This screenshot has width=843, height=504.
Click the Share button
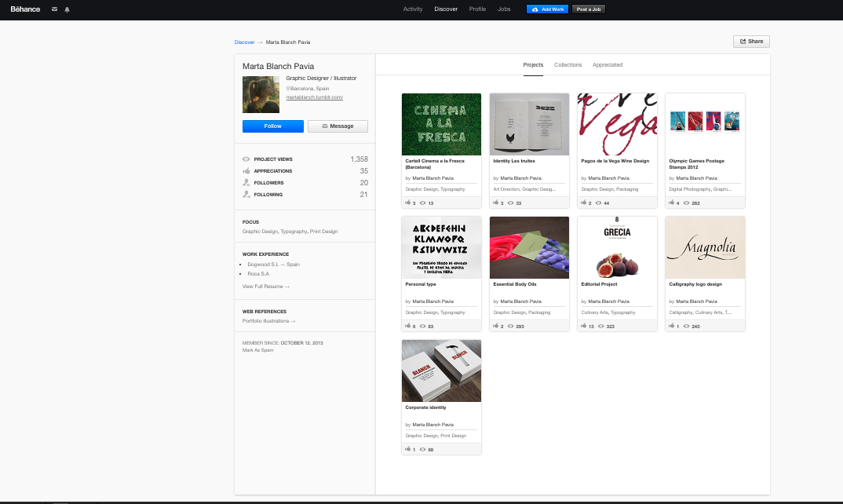[x=751, y=42]
